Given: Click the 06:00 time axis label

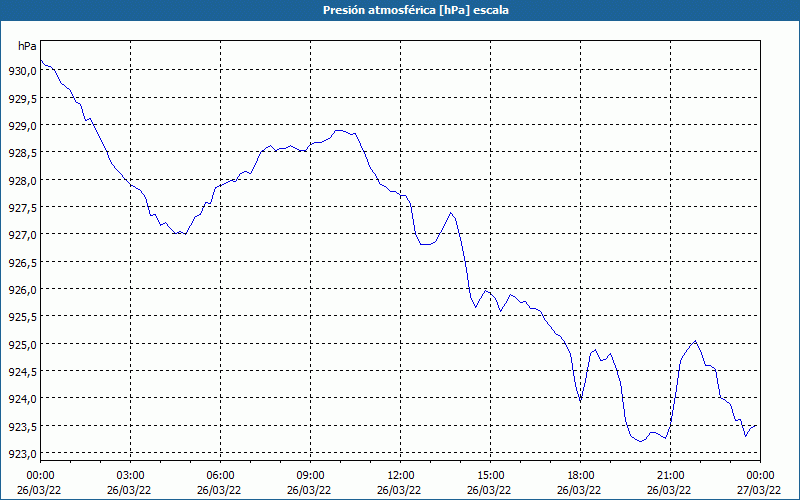Looking at the screenshot, I should click(220, 476).
